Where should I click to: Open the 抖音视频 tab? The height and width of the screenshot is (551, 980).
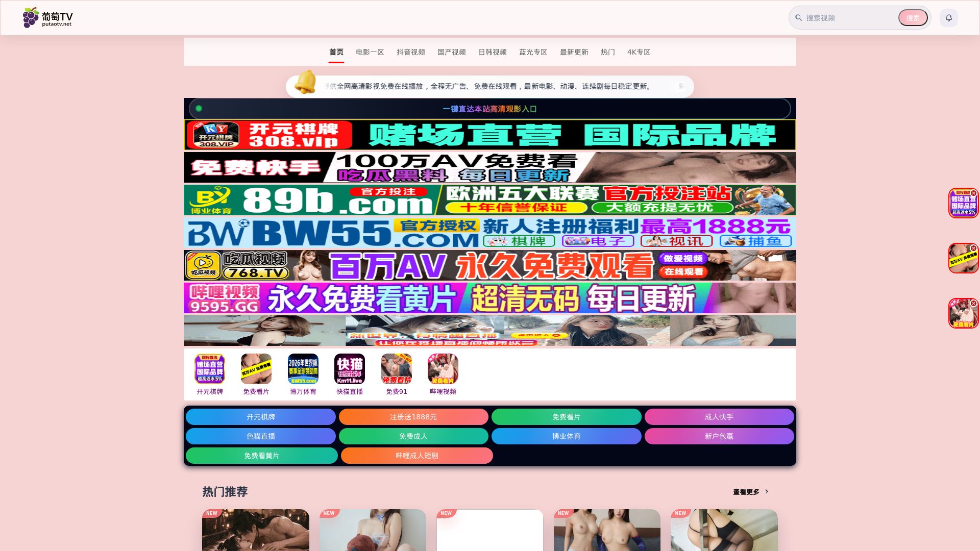click(x=411, y=52)
